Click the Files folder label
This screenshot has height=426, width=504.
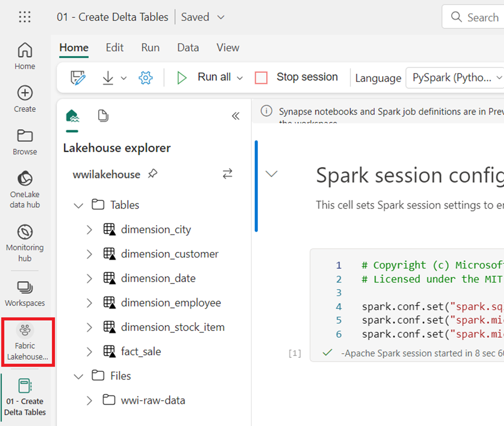click(x=120, y=376)
